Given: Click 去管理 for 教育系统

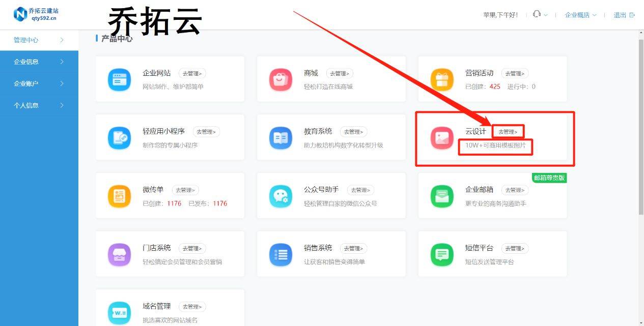Looking at the screenshot, I should tap(353, 132).
